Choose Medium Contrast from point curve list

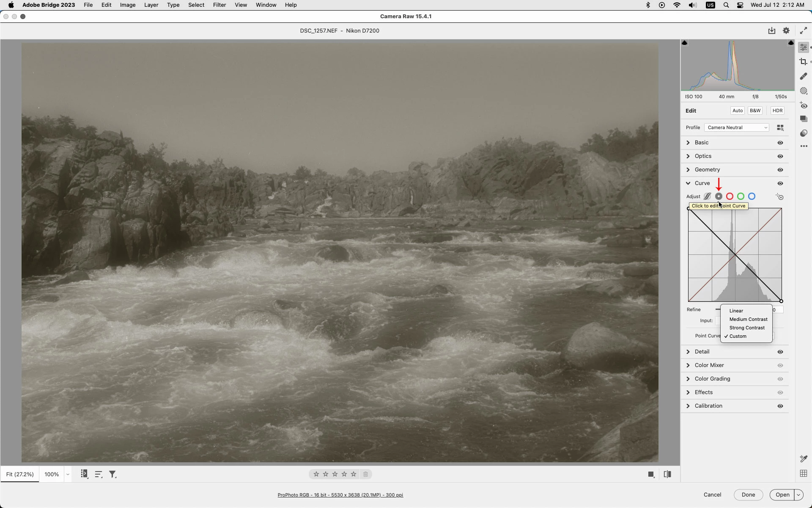point(748,319)
